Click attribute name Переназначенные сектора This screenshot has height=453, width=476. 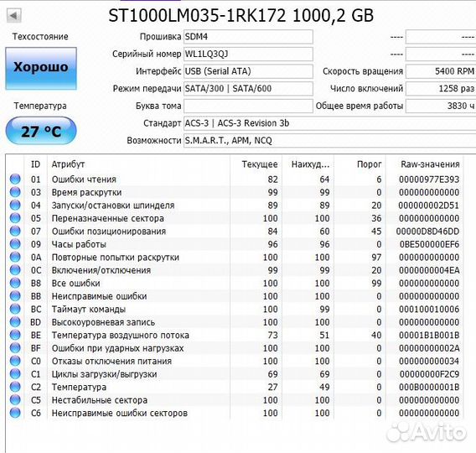coord(108,218)
